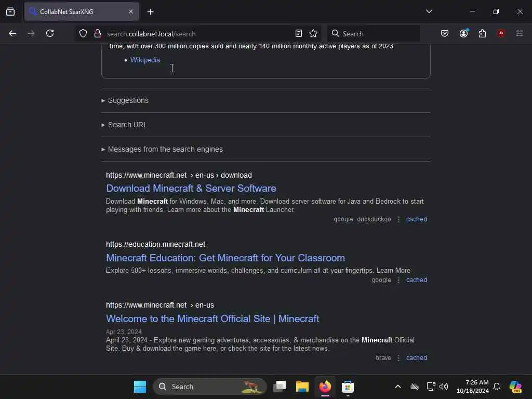Click the 'duckduckgo' engine label
Screen dimensions: 532x399
coord(374,219)
